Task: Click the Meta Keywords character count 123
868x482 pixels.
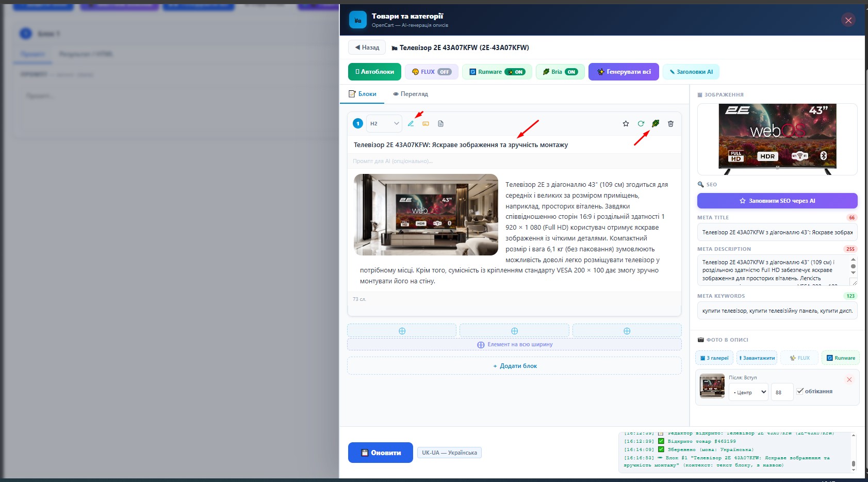Action: [x=850, y=296]
